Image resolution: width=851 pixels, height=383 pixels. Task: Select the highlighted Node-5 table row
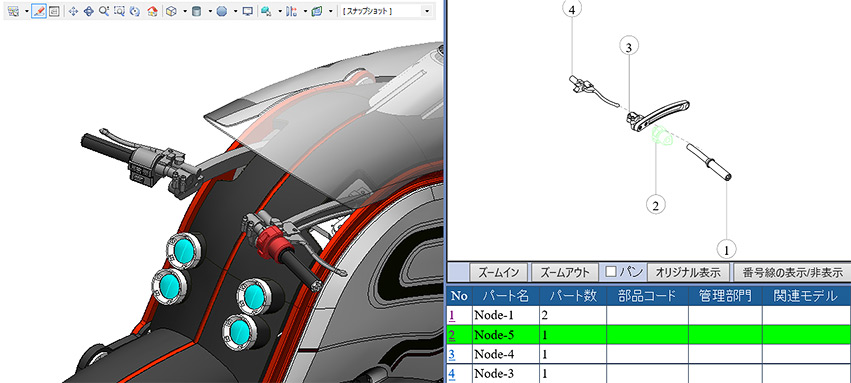pyautogui.click(x=648, y=335)
